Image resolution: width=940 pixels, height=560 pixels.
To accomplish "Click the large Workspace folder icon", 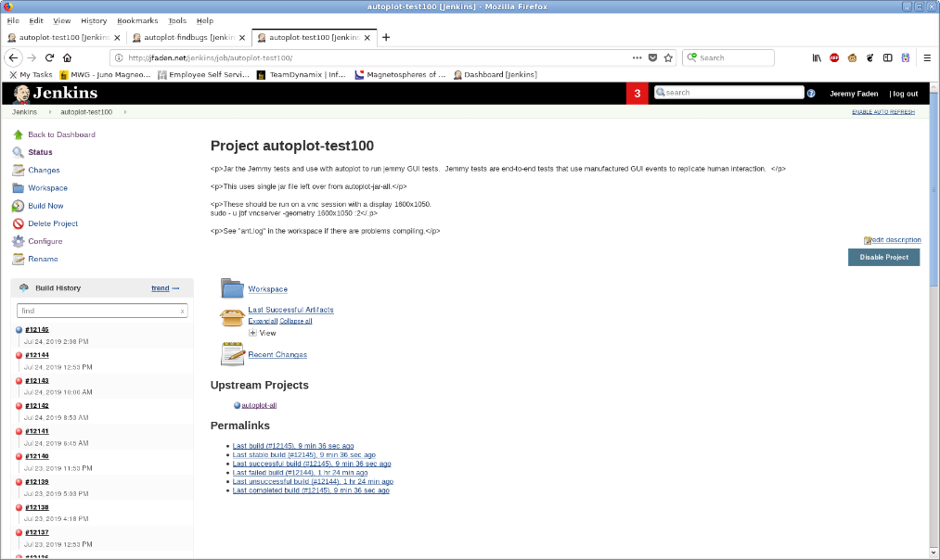I will 232,288.
